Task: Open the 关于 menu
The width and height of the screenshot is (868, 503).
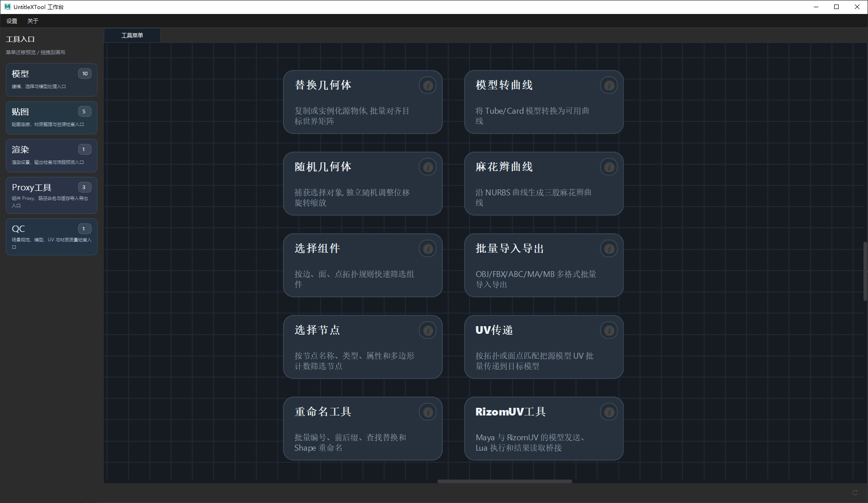Action: (33, 21)
